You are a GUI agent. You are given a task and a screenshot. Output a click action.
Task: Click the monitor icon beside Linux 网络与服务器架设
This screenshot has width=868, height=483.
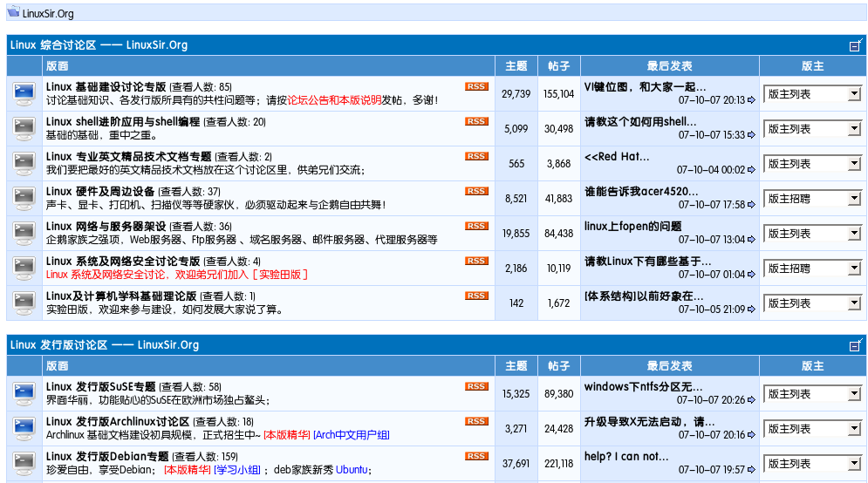pyautogui.click(x=24, y=234)
